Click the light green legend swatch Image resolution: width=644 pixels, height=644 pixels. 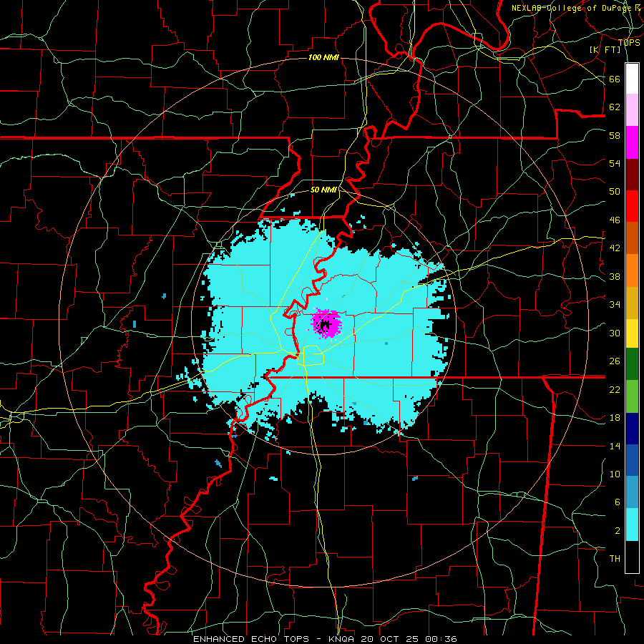632,396
